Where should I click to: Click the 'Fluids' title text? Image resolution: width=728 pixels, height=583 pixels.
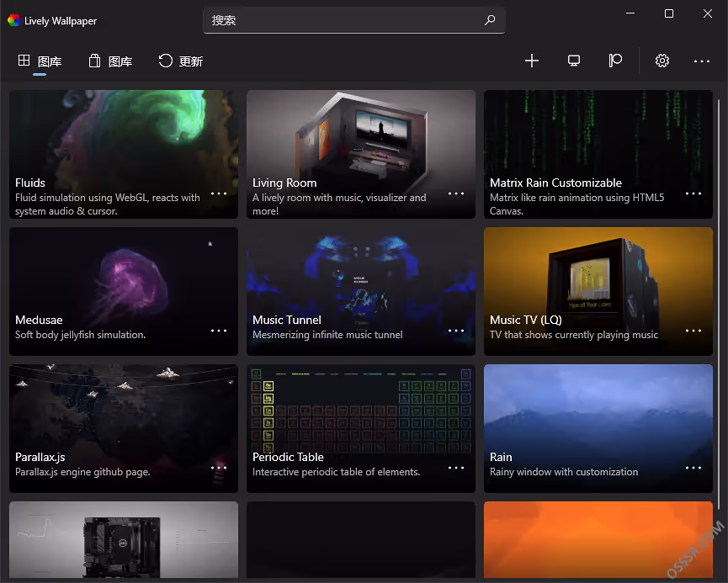[30, 183]
